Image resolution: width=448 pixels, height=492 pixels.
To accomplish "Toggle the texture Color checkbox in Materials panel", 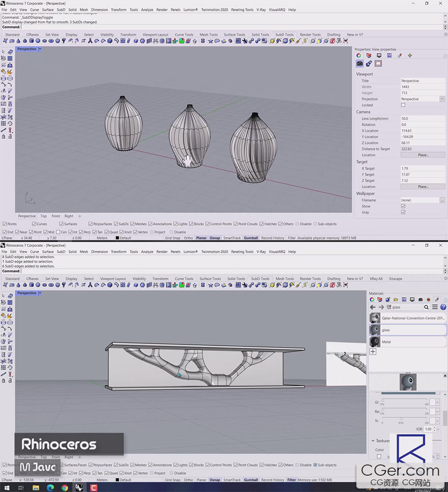I will (x=379, y=456).
